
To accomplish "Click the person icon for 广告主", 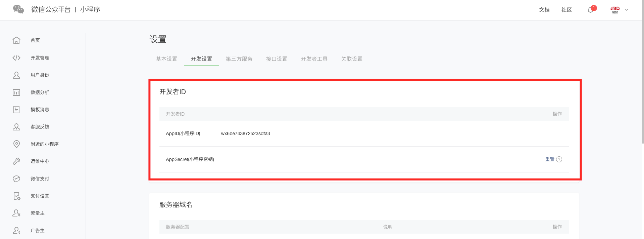I will pyautogui.click(x=16, y=231).
